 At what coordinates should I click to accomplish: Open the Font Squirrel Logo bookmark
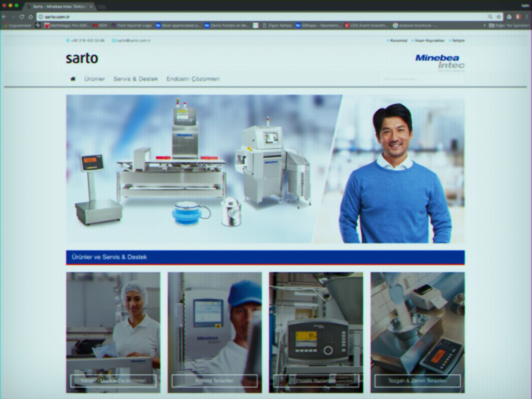tap(132, 26)
